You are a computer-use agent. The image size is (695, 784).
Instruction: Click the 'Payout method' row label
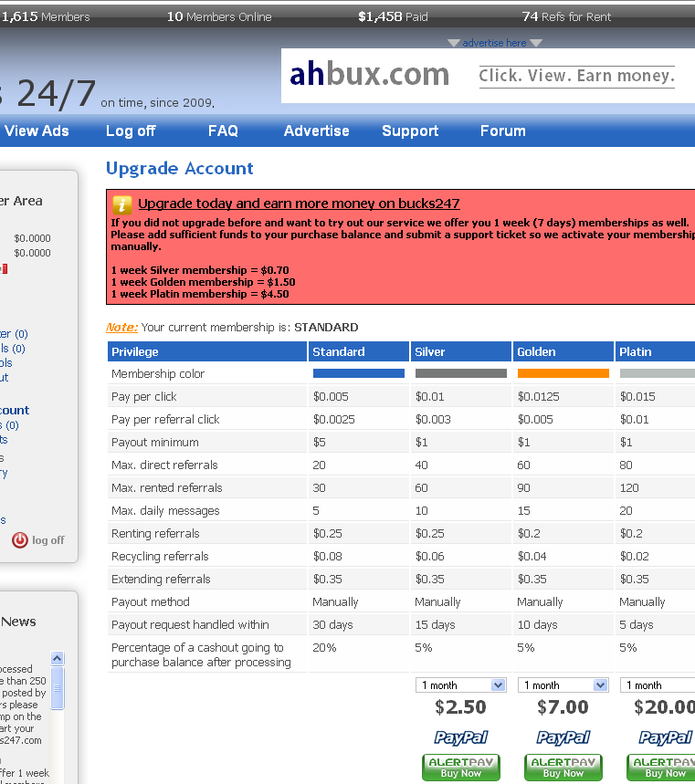point(150,602)
